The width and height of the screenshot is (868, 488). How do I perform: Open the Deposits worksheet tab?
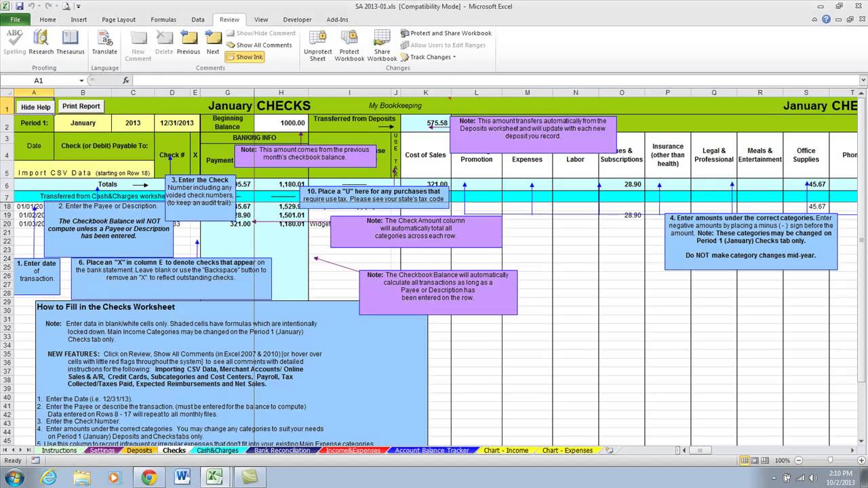tap(139, 450)
